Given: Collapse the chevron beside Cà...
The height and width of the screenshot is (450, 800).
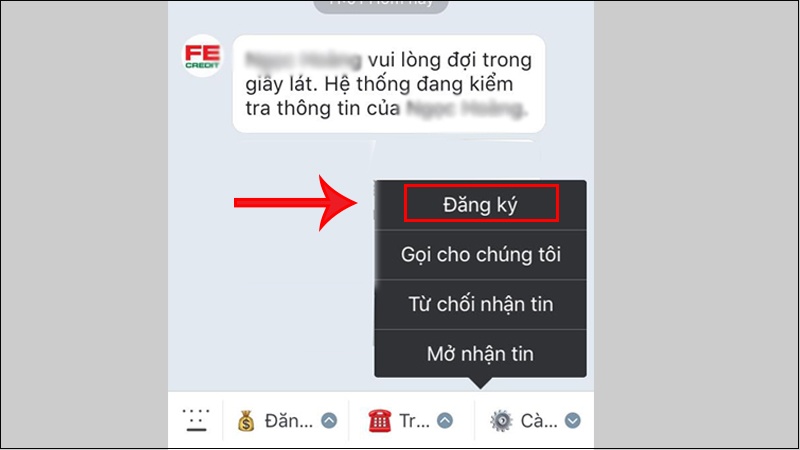Looking at the screenshot, I should tap(572, 421).
